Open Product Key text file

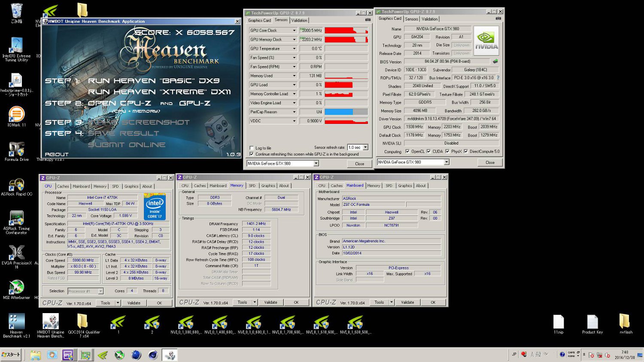pyautogui.click(x=592, y=324)
